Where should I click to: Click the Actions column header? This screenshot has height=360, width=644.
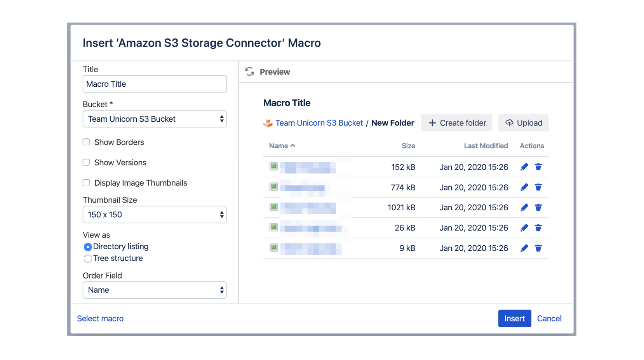(532, 146)
